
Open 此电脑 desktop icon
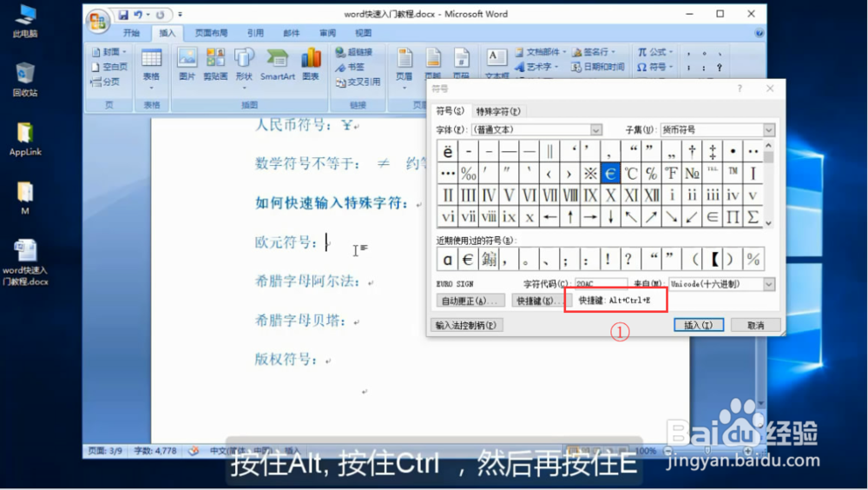pyautogui.click(x=25, y=21)
